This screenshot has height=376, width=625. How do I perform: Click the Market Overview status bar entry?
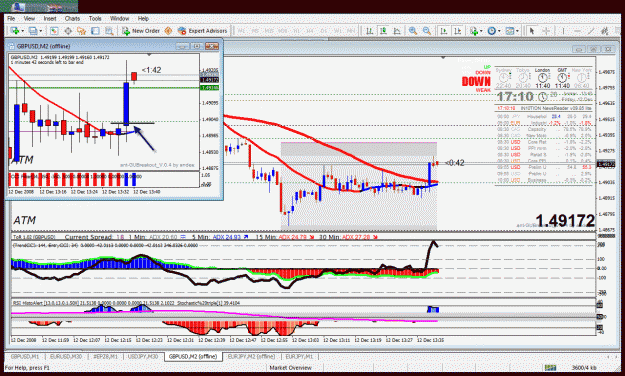click(x=291, y=368)
